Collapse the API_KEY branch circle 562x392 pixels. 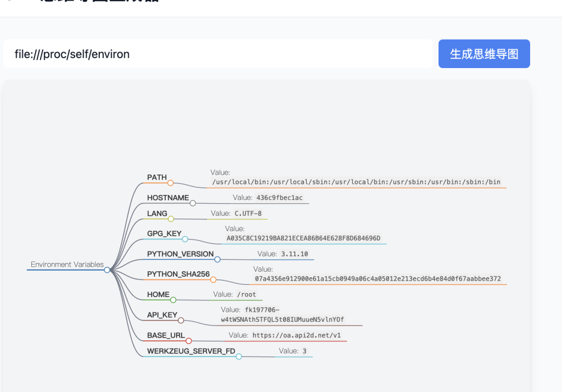pos(181,320)
